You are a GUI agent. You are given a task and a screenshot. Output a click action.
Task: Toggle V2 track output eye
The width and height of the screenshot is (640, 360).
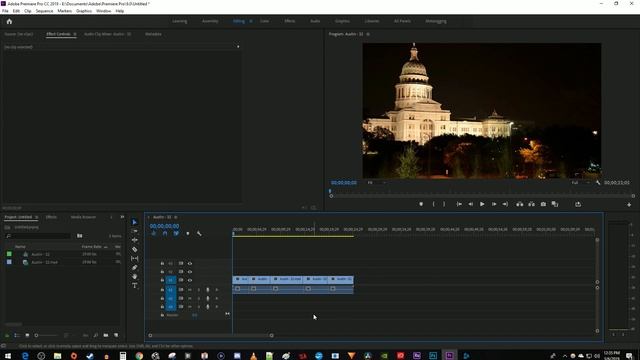point(190,272)
